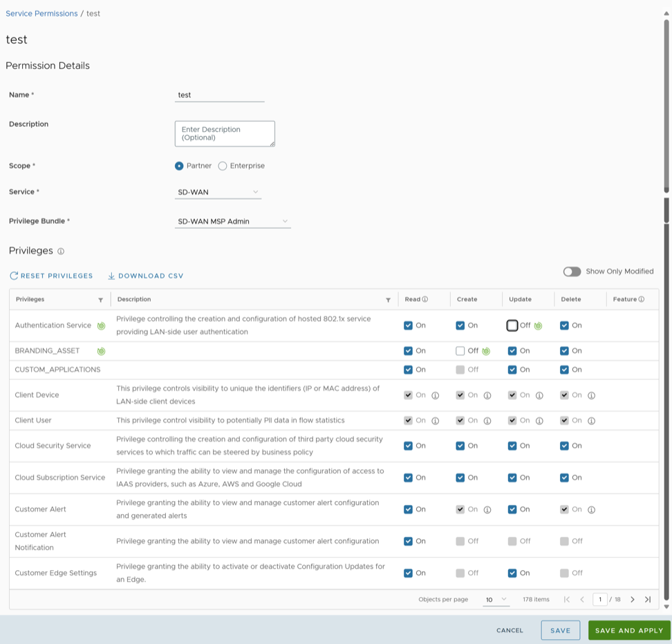Click info icon next to Privileges heading
Viewport: 672px width, 644px height.
(x=61, y=252)
